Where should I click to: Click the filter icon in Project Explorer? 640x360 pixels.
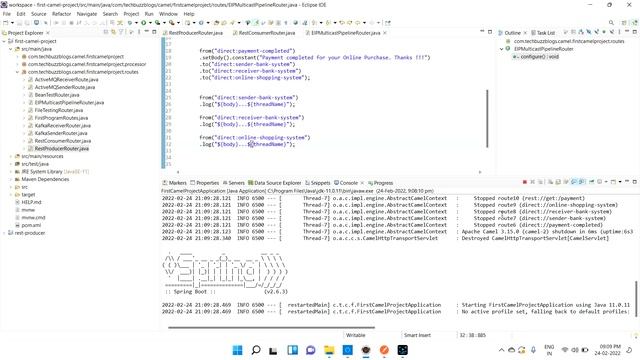tap(121, 32)
